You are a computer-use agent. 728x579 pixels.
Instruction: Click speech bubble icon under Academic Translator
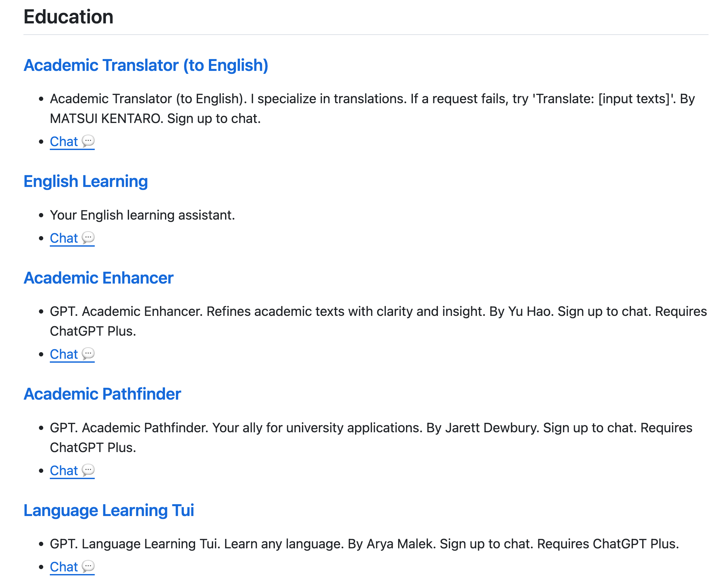(x=88, y=141)
